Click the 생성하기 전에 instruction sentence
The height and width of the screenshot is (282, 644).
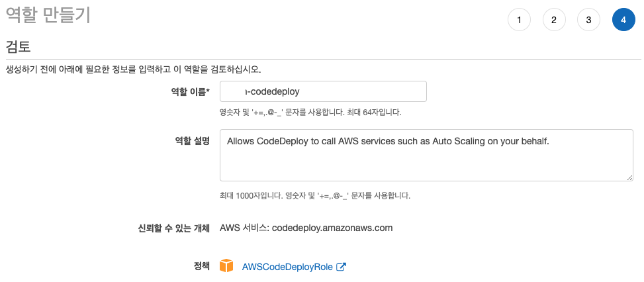133,70
